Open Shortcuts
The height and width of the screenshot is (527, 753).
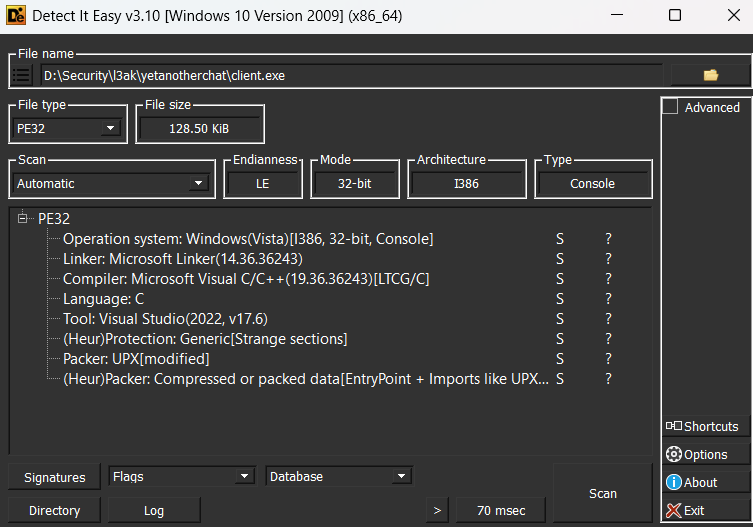pyautogui.click(x=705, y=427)
